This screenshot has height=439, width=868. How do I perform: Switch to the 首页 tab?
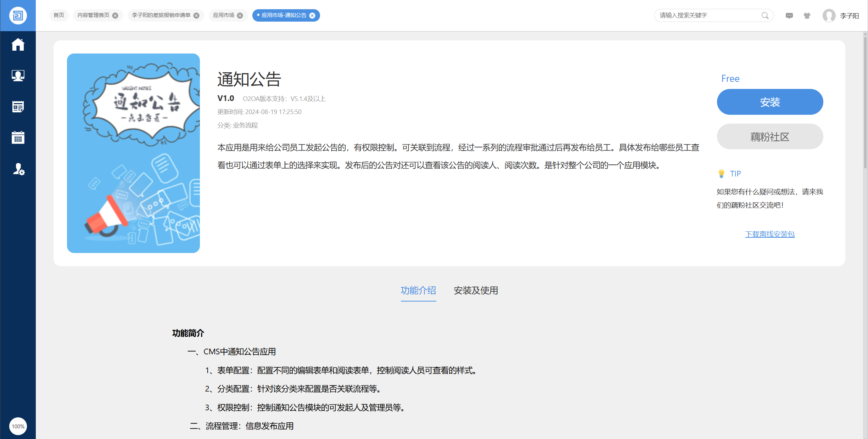[x=59, y=15]
